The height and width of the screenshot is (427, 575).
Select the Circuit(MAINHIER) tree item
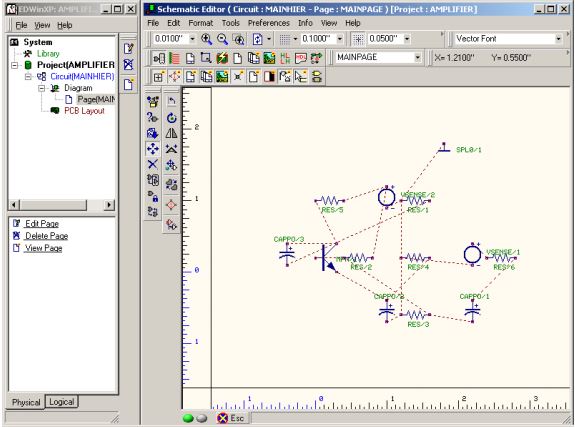pyautogui.click(x=82, y=76)
